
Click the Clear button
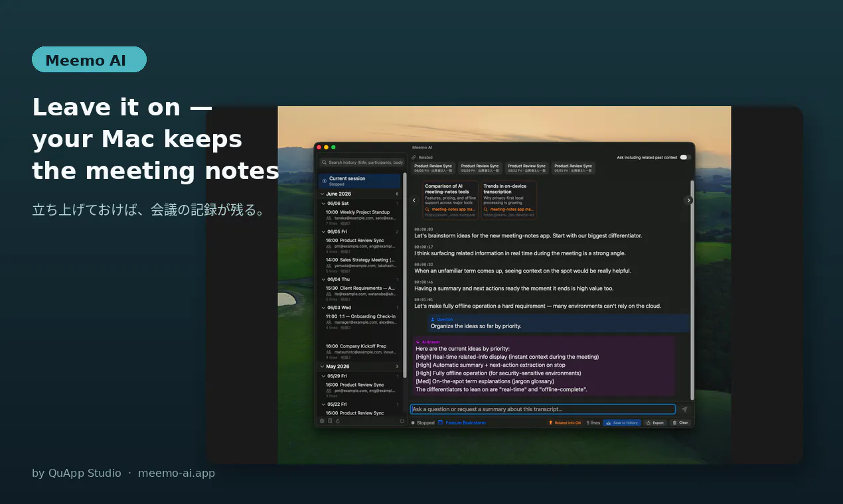[680, 422]
